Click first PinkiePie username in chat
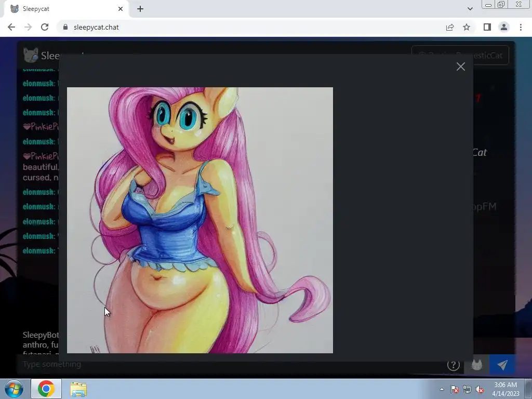The height and width of the screenshot is (399, 532). [x=41, y=127]
